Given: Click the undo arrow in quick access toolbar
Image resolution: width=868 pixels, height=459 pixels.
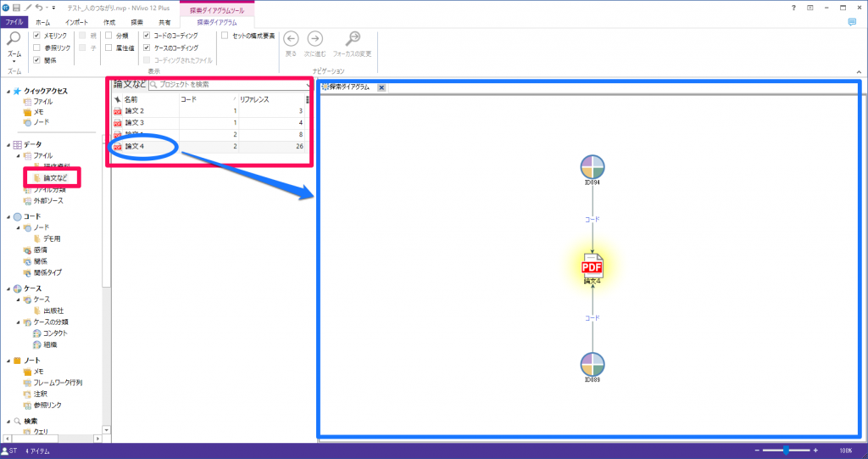Looking at the screenshot, I should pos(40,7).
